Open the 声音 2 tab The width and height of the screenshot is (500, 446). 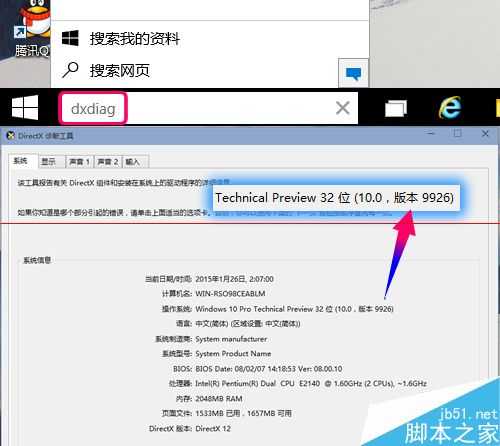(x=108, y=162)
